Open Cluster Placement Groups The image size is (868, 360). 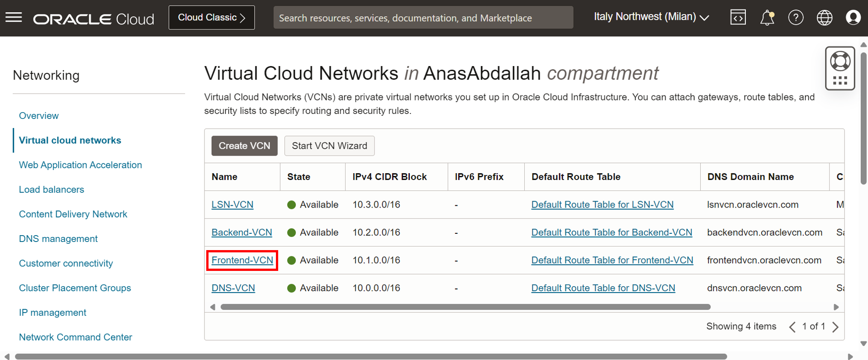click(75, 288)
